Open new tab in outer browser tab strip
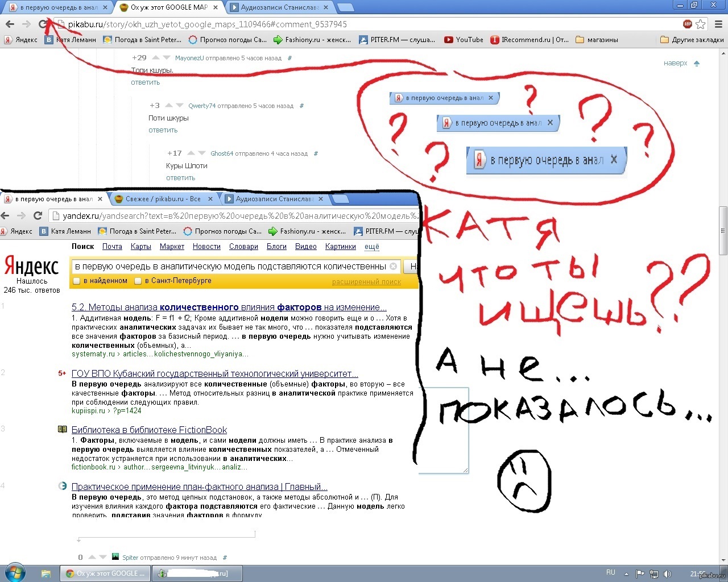The height and width of the screenshot is (582, 728). tap(345, 7)
